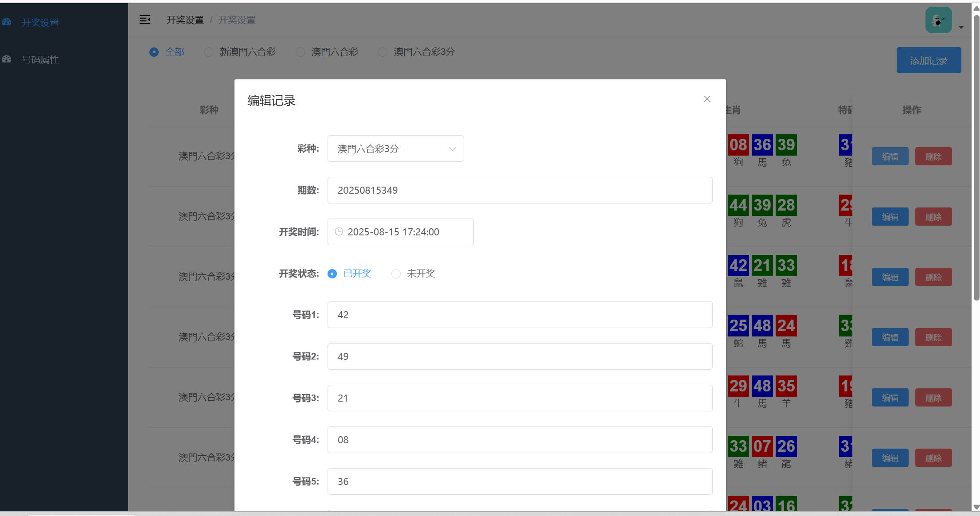Select the 未开奖 radio option
This screenshot has height=516, width=980.
click(396, 274)
